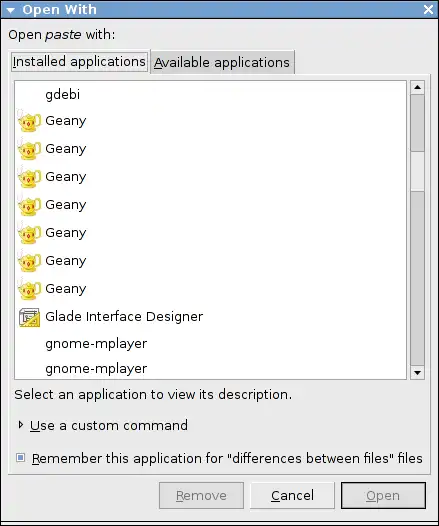This screenshot has width=439, height=526.
Task: Click the scrollbar up arrow
Action: [x=417, y=87]
